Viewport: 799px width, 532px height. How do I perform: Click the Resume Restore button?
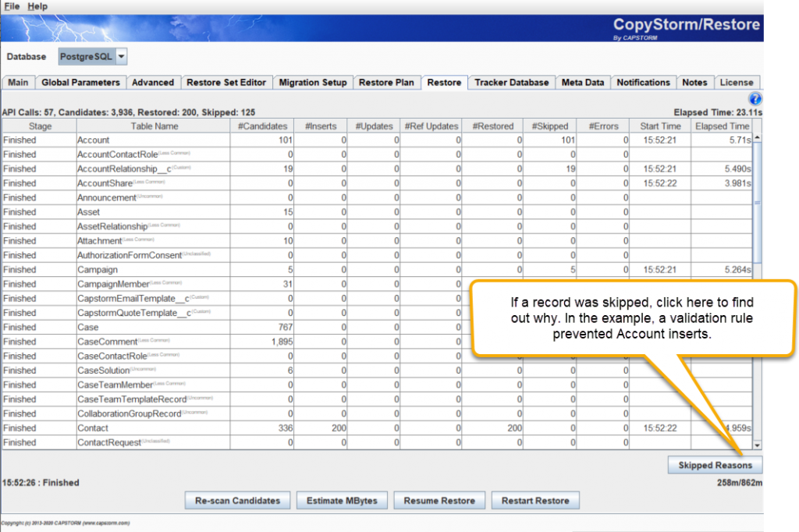point(439,501)
